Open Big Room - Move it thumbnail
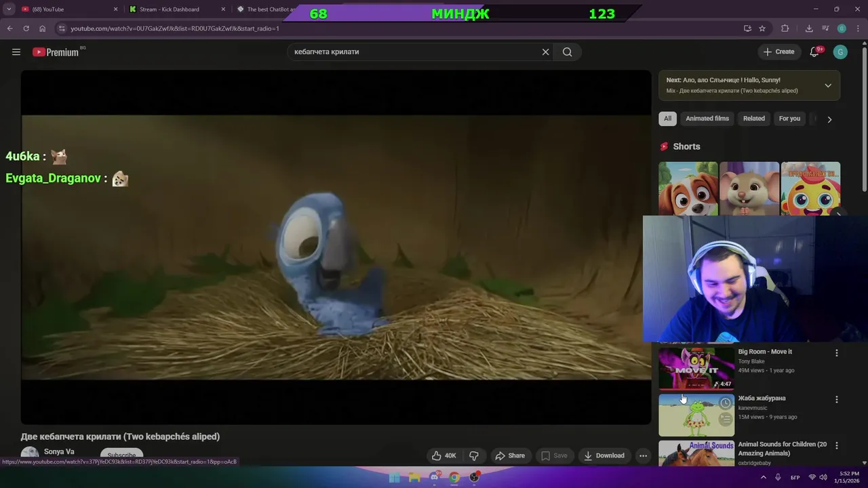 696,369
